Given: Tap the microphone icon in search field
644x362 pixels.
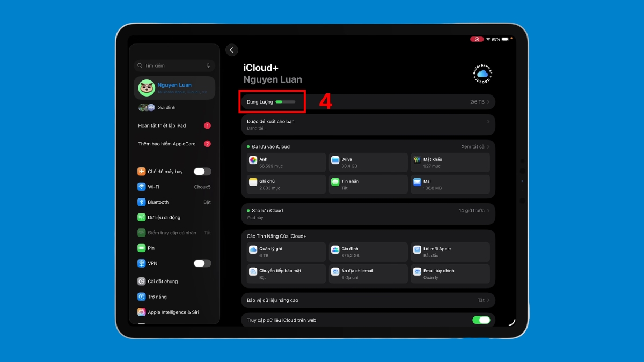Looking at the screenshot, I should point(208,65).
